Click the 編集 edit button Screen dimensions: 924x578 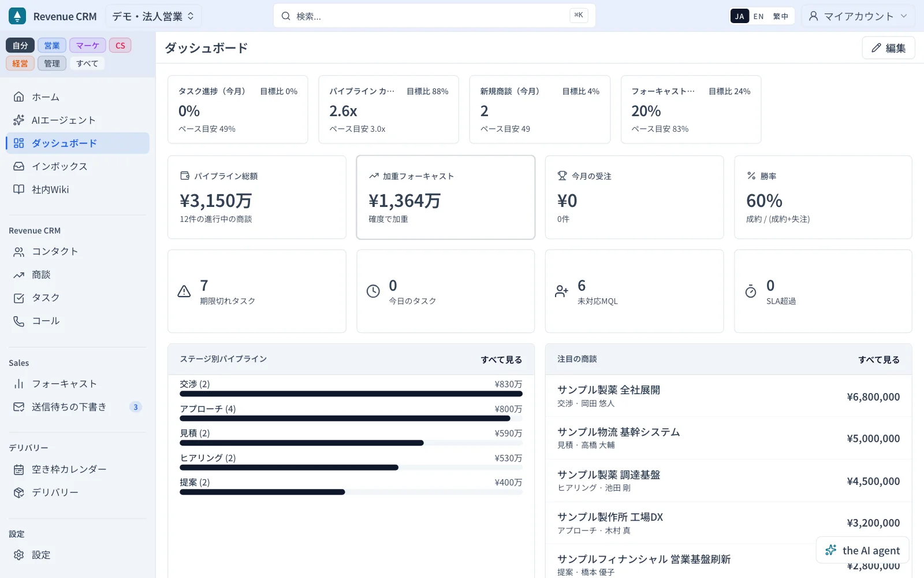[888, 48]
